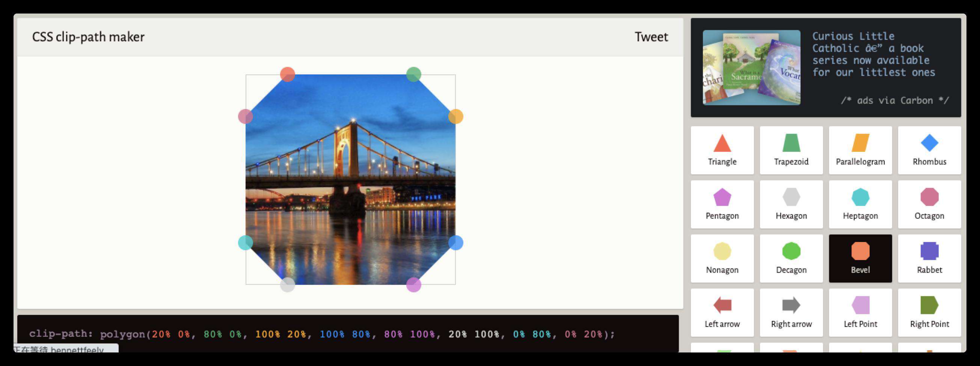The image size is (980, 366).
Task: Click the Tweet link
Action: (651, 37)
